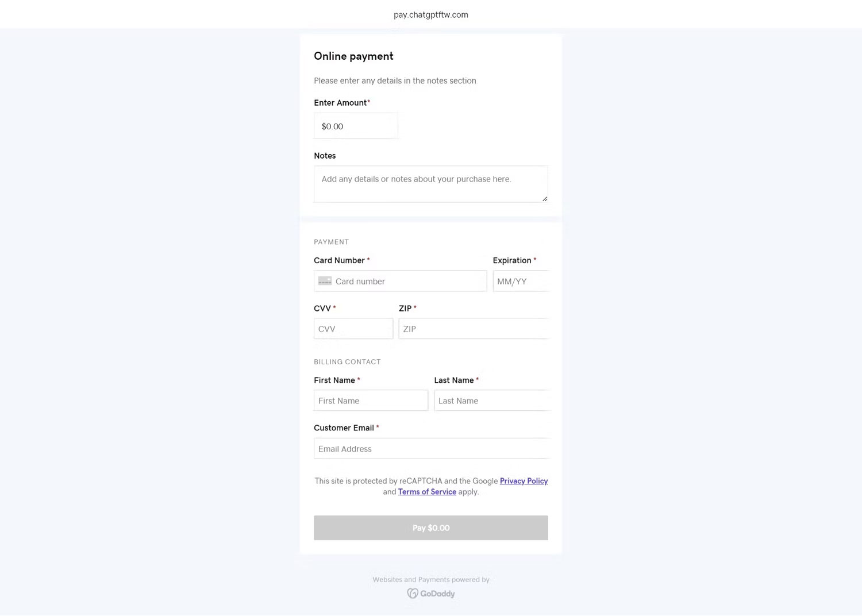Select the Last Name input field
Screen dimensions: 862x616
click(x=492, y=401)
